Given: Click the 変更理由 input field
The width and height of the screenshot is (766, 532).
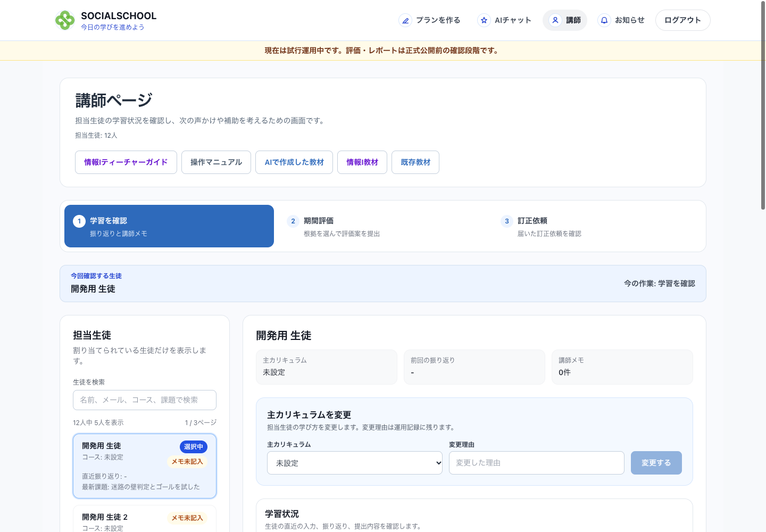Looking at the screenshot, I should point(537,463).
